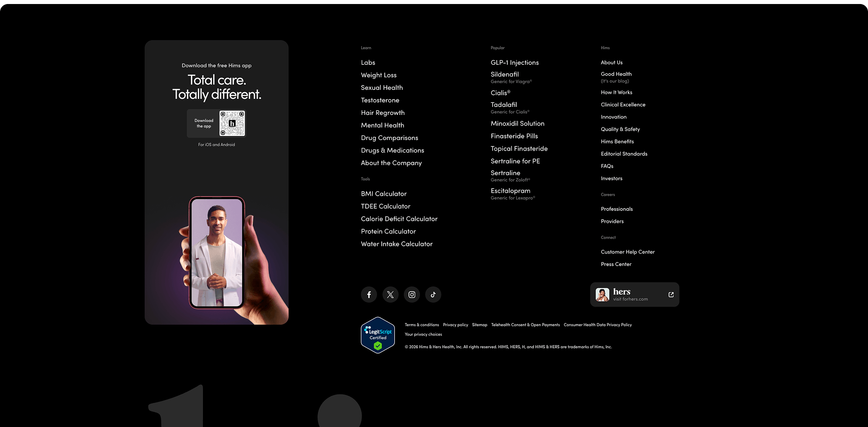
Task: Open Privacy policy link
Action: tap(455, 325)
